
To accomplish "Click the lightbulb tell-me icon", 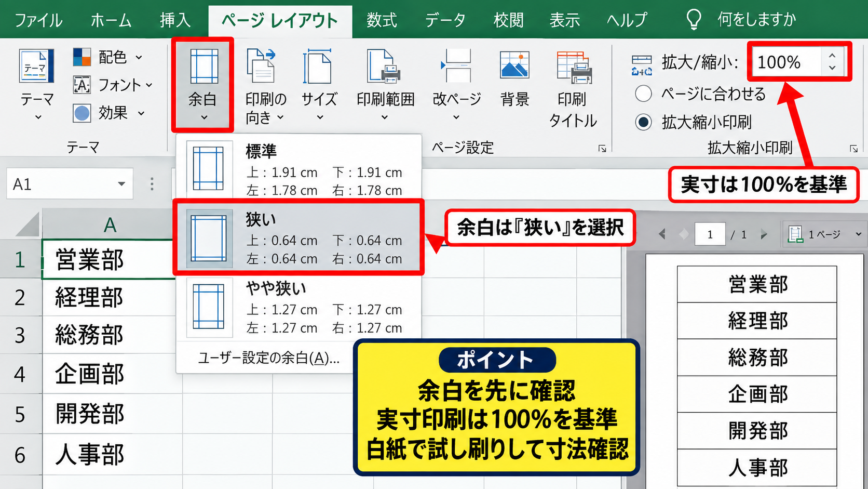I will coord(694,20).
